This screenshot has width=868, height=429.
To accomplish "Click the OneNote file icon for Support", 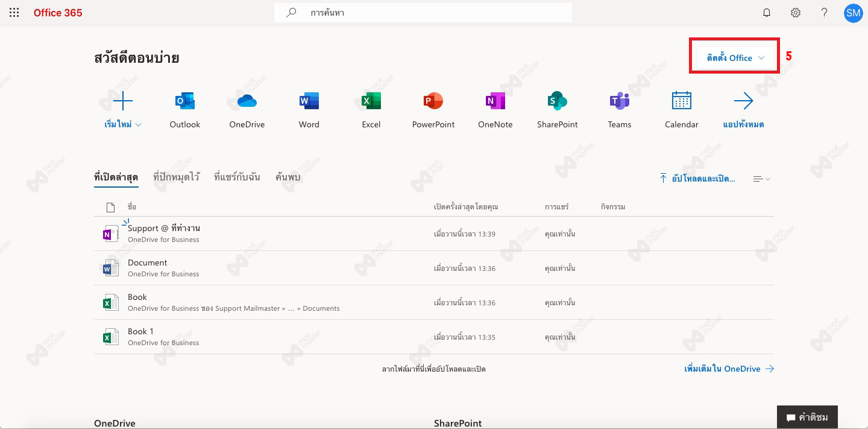I will coord(110,234).
